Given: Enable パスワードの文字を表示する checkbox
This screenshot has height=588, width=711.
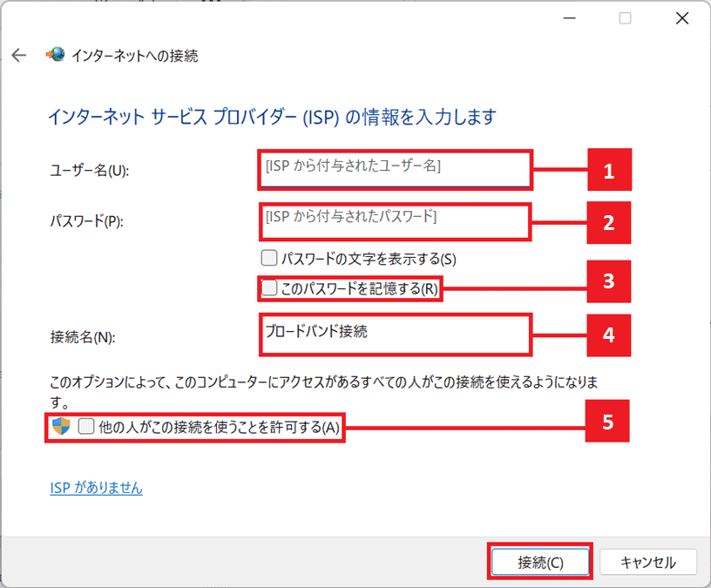Looking at the screenshot, I should (x=270, y=257).
